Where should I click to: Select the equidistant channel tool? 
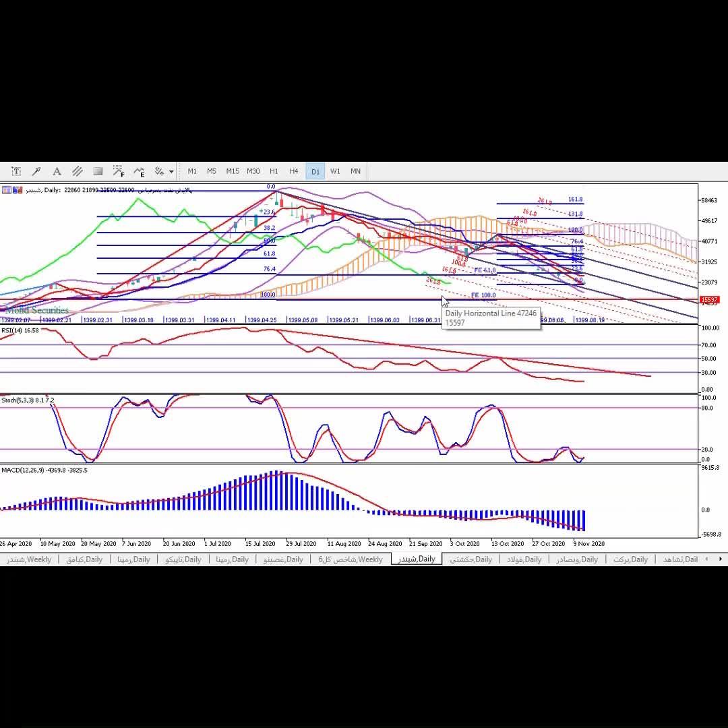coord(78,171)
